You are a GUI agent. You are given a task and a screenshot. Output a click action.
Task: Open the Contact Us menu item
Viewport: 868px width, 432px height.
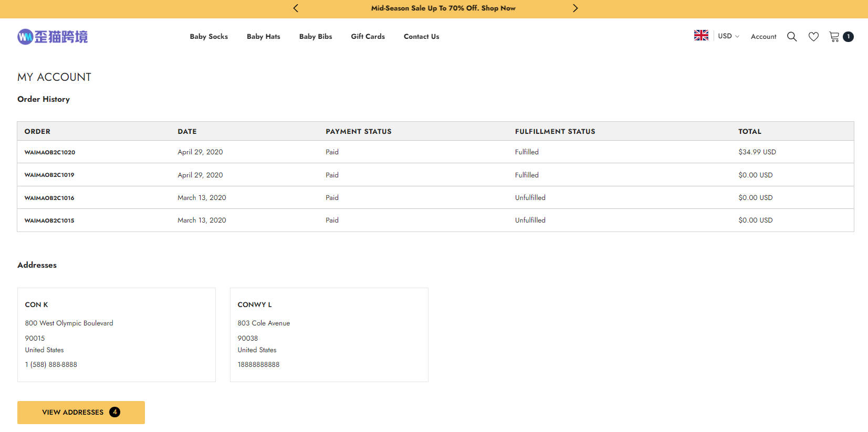click(421, 36)
